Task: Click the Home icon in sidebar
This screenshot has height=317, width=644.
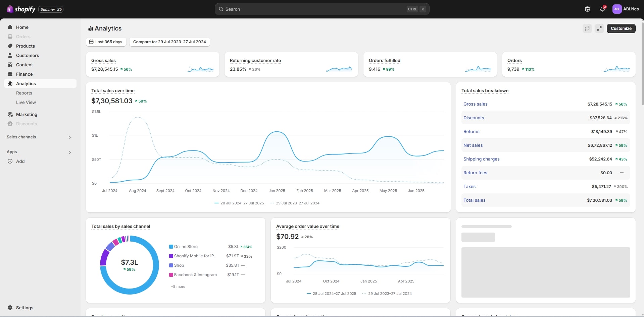Action: coord(10,27)
